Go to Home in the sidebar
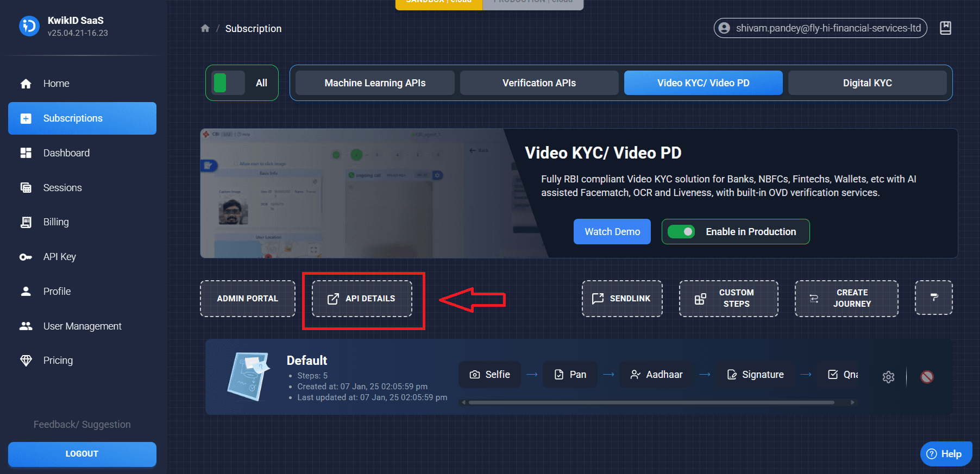Viewport: 980px width, 474px height. 82,84
